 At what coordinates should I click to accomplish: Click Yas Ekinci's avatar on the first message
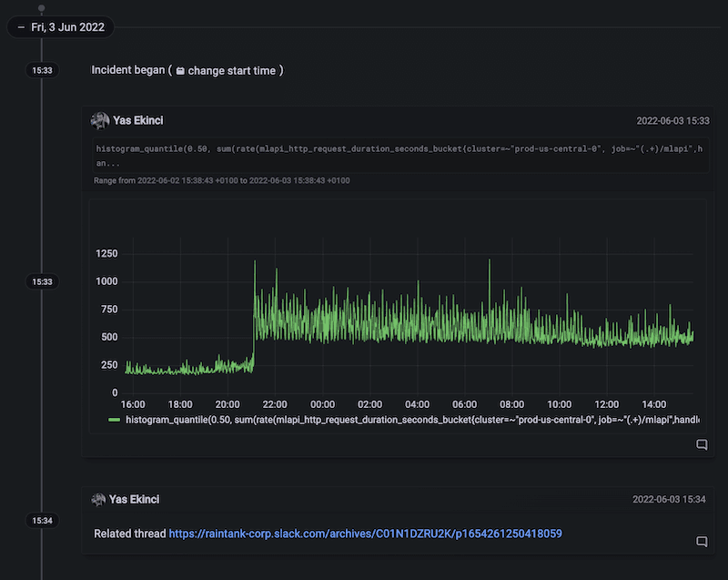[98, 119]
